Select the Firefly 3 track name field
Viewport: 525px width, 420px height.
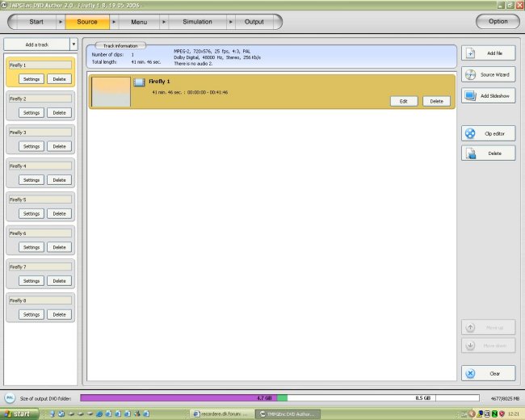[40, 132]
